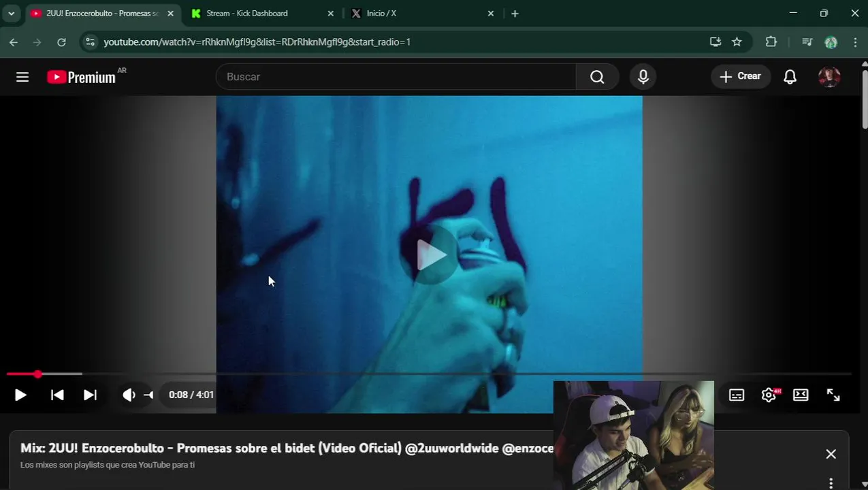Enter fullscreen mode
Image resolution: width=868 pixels, height=490 pixels.
coord(833,395)
